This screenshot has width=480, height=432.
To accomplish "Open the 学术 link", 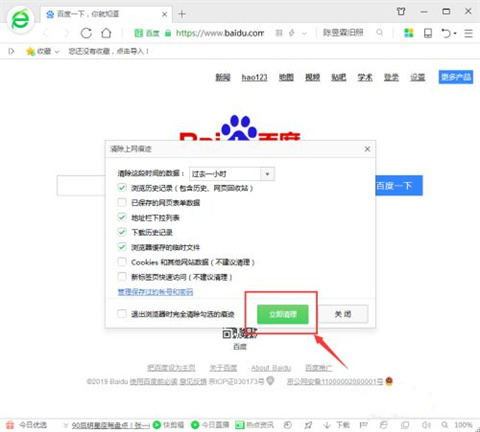I will 365,77.
